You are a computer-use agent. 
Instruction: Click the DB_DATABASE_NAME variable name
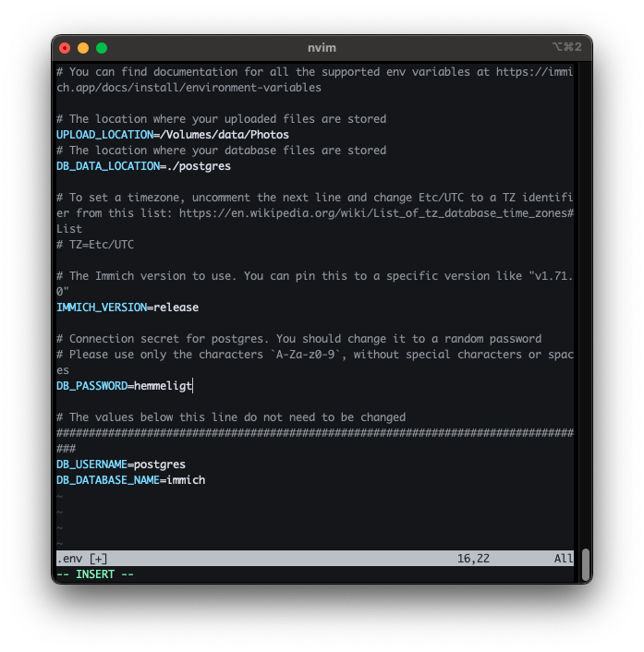click(108, 480)
